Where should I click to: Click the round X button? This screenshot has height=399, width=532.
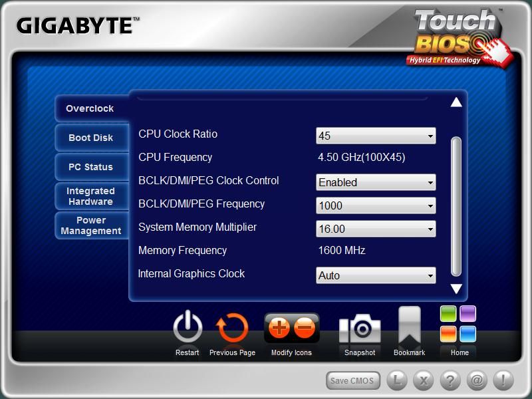[424, 380]
